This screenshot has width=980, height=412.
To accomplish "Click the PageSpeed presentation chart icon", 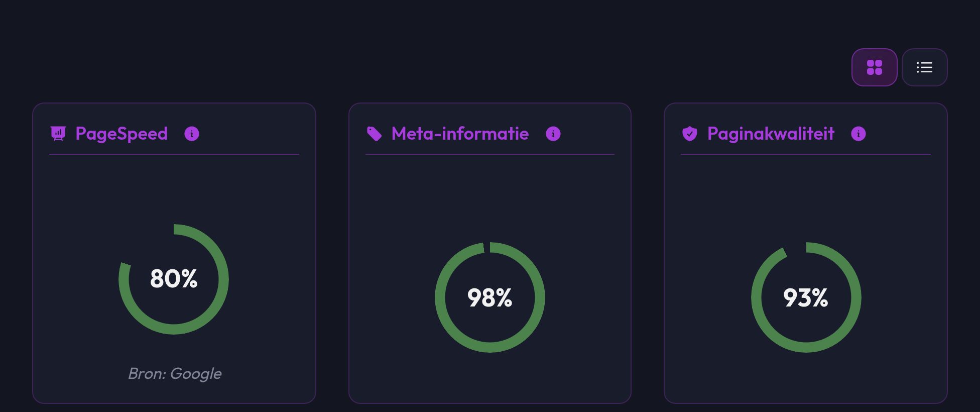I will click(58, 134).
